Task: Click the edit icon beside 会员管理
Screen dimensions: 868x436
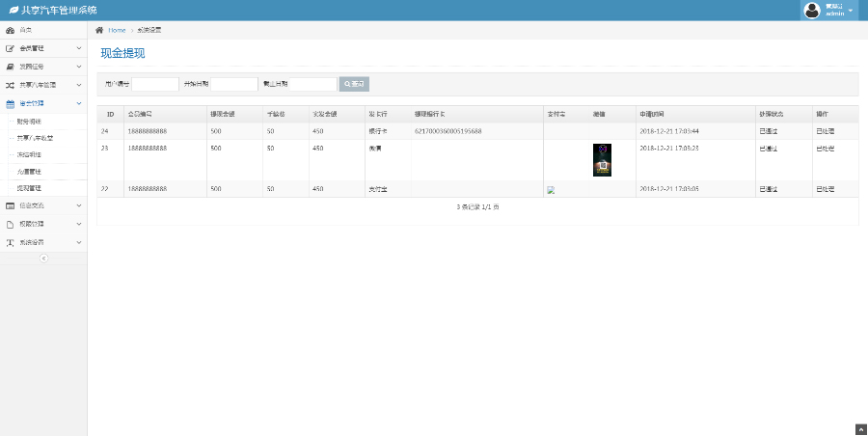Action: (x=10, y=47)
